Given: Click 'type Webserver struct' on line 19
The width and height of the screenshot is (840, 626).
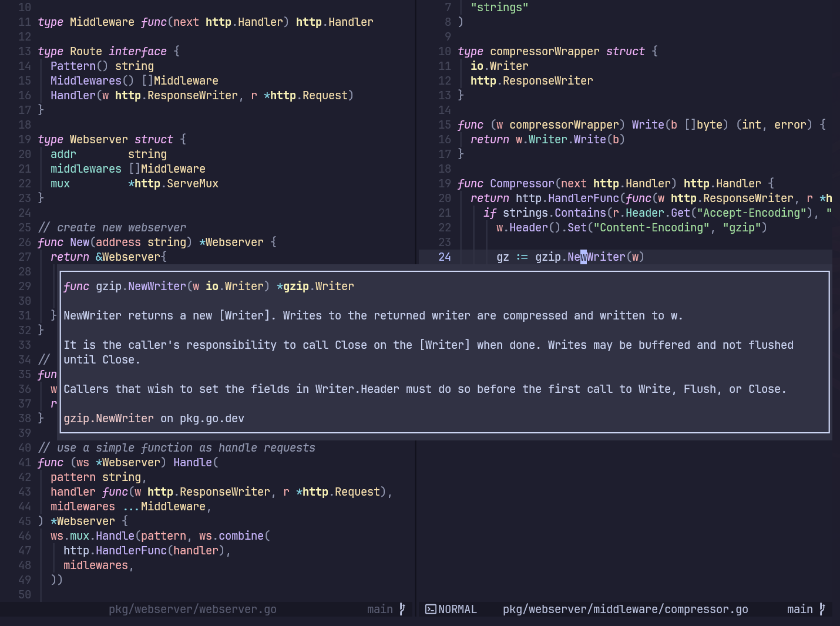Looking at the screenshot, I should pos(112,139).
